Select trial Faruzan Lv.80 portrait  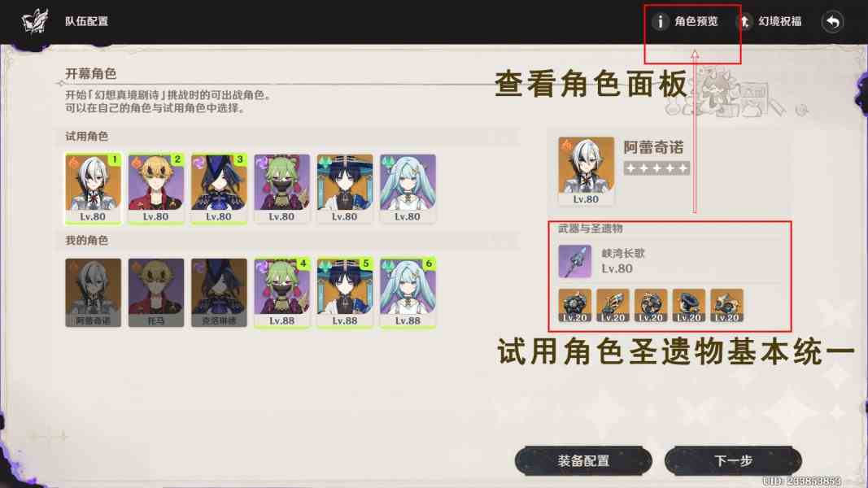tap(408, 189)
